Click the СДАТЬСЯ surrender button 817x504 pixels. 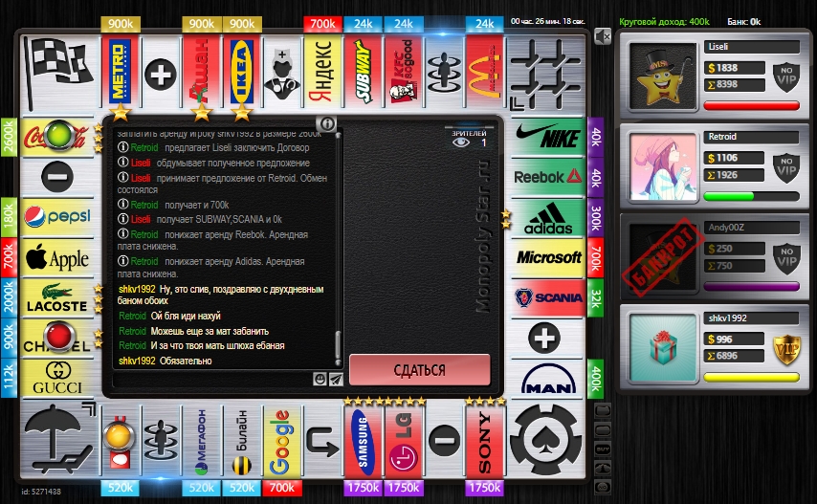click(419, 370)
